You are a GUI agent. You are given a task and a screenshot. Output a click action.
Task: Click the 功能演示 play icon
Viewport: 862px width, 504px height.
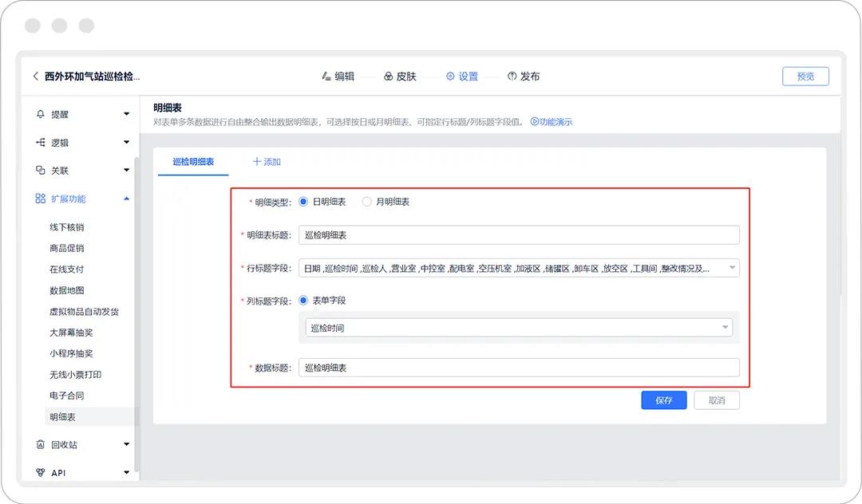[x=535, y=122]
